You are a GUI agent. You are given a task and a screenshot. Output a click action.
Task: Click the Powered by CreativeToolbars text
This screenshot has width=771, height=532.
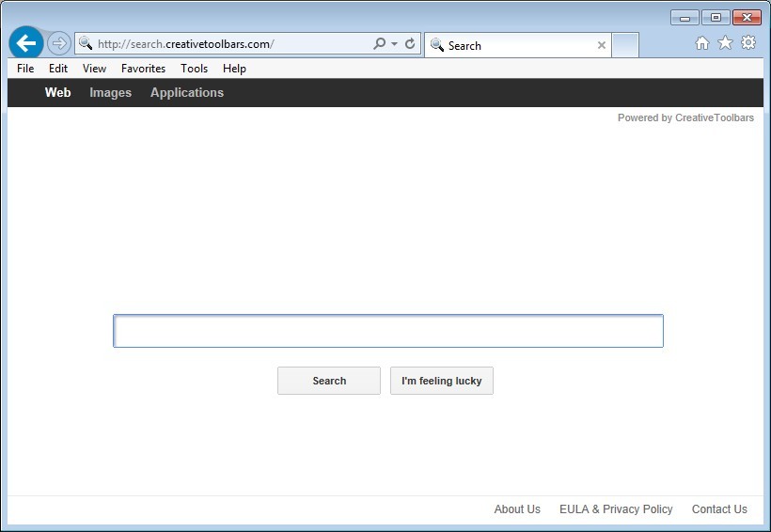click(685, 117)
